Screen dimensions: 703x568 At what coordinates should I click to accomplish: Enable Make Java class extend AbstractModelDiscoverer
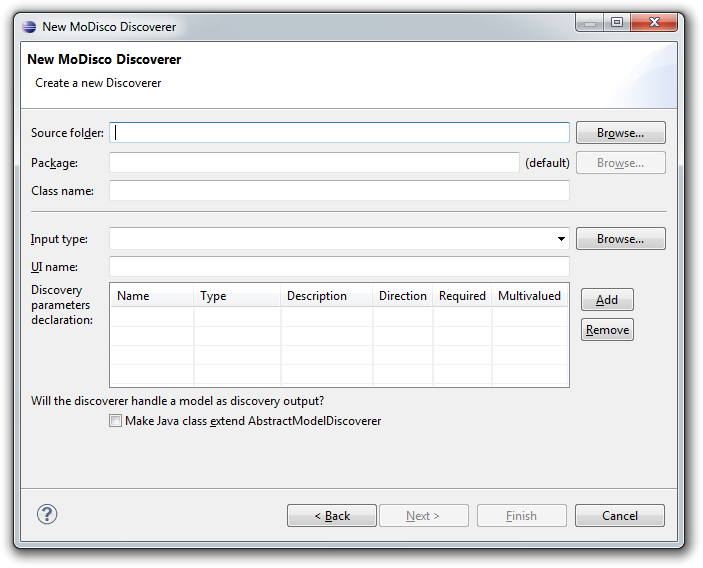[115, 421]
